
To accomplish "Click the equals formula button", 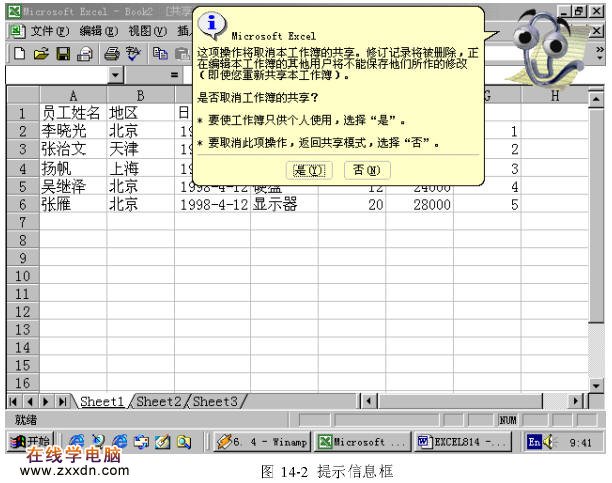I will point(174,75).
